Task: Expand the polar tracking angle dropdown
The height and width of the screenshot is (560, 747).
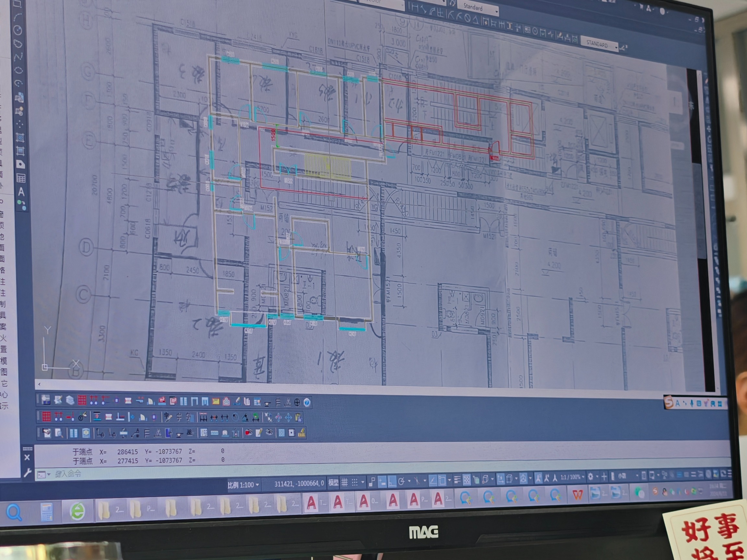Action: click(x=409, y=481)
